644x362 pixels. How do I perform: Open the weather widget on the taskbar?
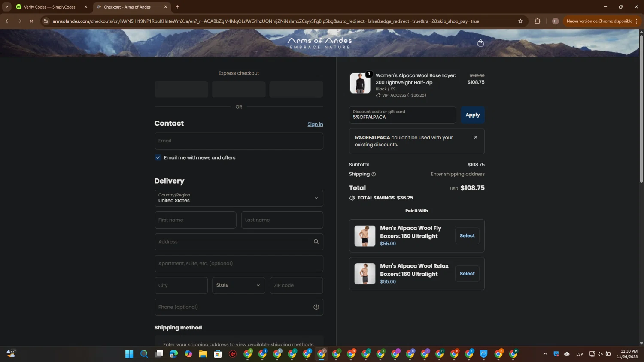[11, 353]
